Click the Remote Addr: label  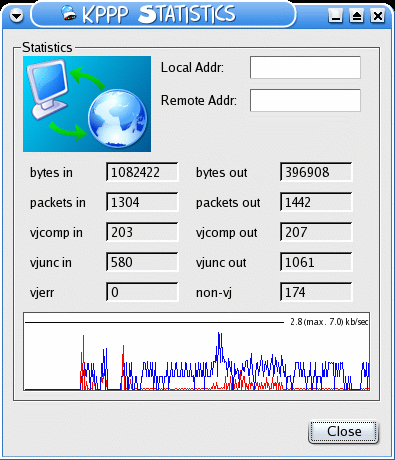tap(199, 100)
